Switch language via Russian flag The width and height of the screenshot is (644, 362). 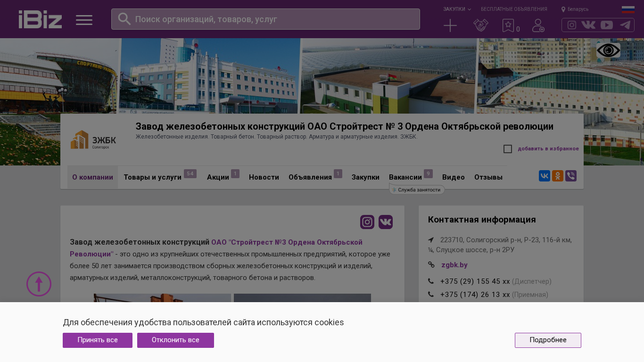pos(628,9)
